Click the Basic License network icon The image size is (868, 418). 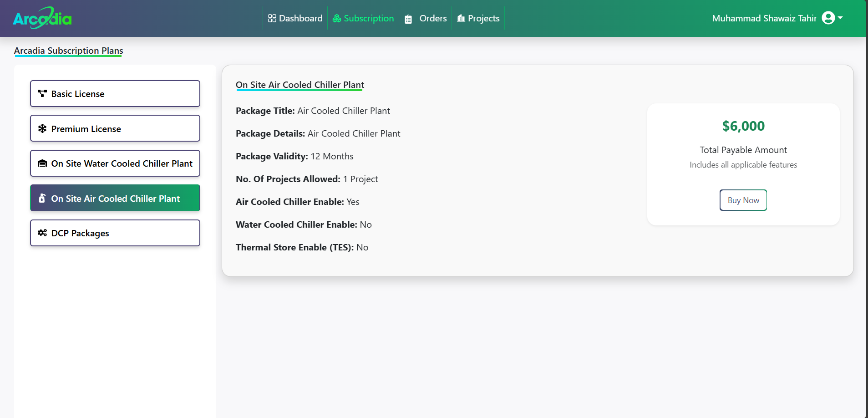tap(42, 93)
